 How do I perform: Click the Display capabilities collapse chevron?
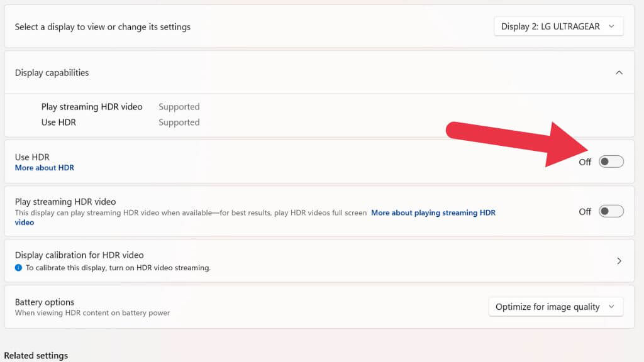coord(618,72)
